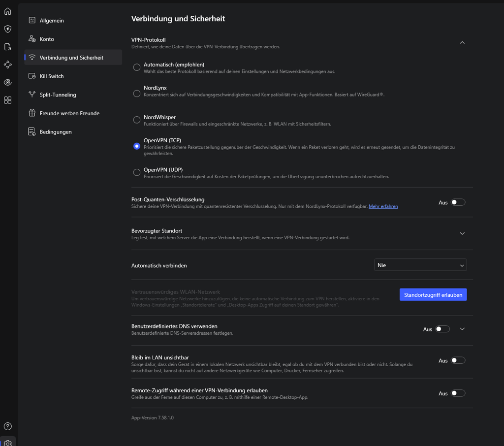Viewport: 504px width, 446px height.
Task: Open Kill Switch settings
Action: coord(73,76)
